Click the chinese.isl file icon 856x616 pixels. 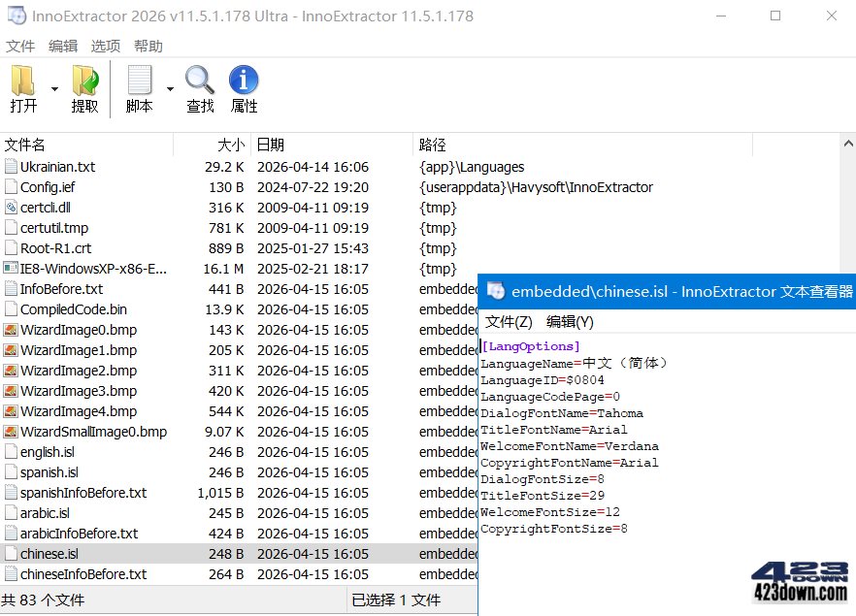point(13,553)
